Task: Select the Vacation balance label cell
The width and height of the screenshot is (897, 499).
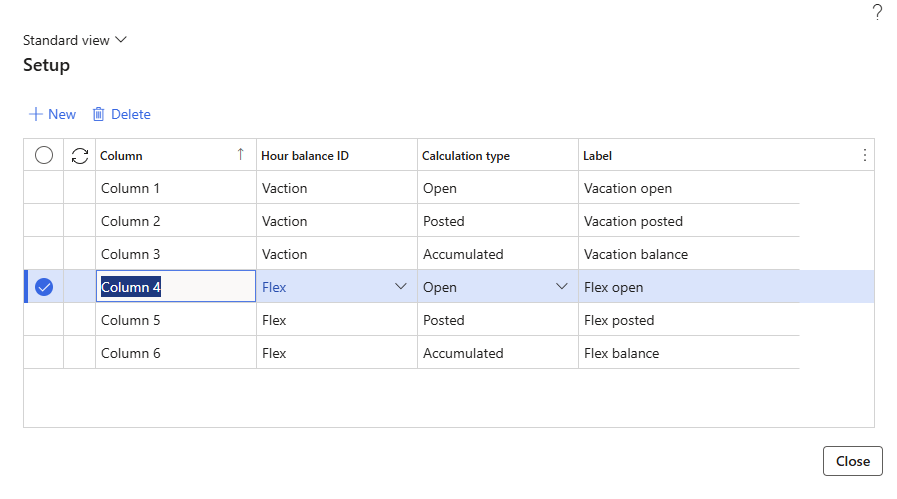Action: [636, 254]
